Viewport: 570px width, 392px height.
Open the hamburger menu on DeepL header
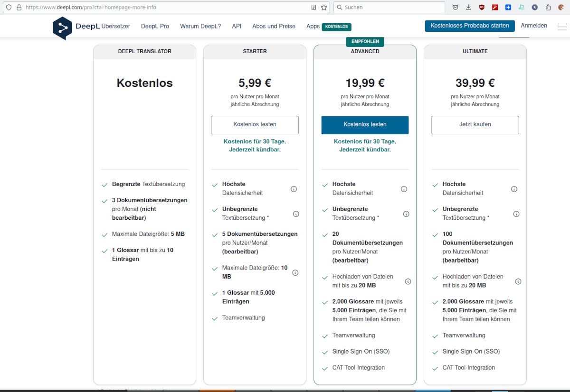(562, 27)
